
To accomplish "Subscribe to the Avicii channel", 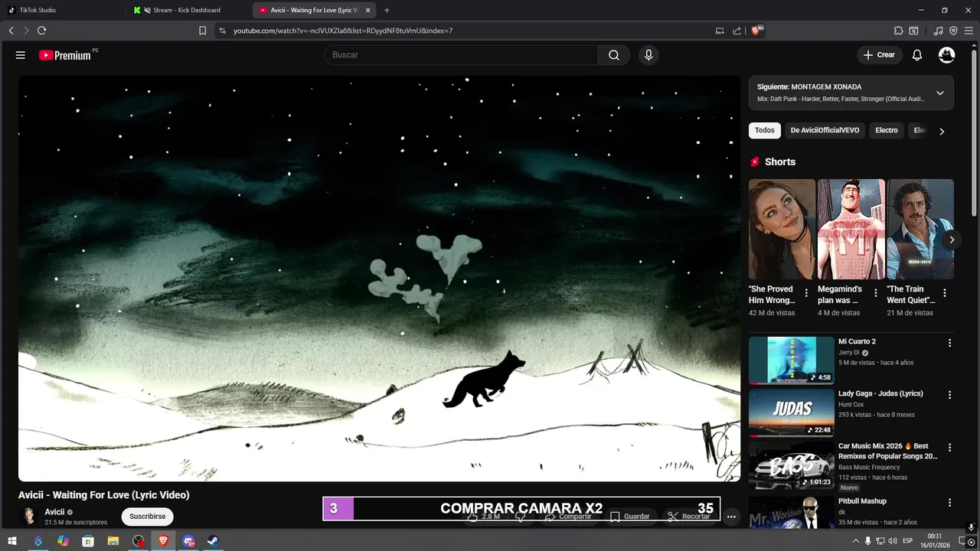I will click(147, 517).
